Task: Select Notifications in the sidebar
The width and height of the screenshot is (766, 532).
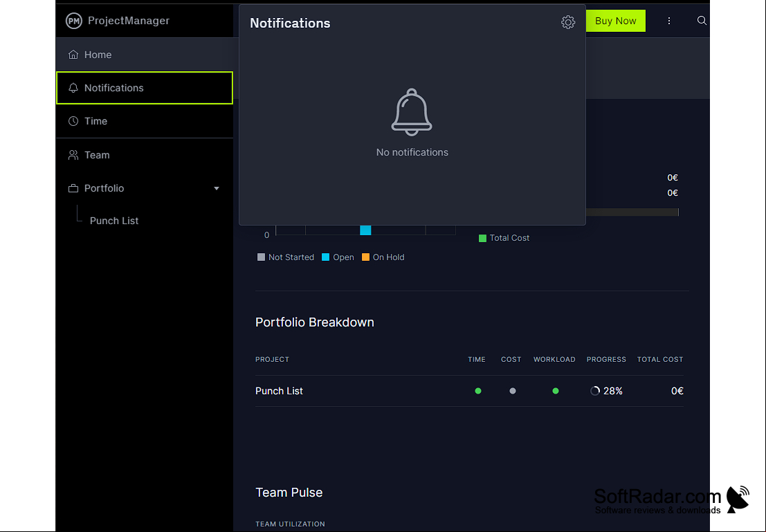Action: click(145, 88)
